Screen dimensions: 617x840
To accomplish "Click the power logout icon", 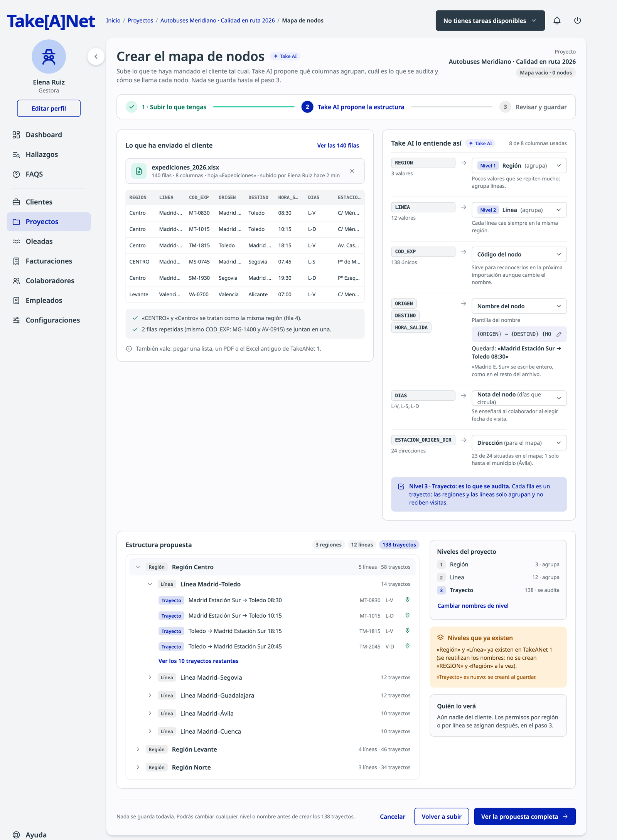I will coord(577,21).
